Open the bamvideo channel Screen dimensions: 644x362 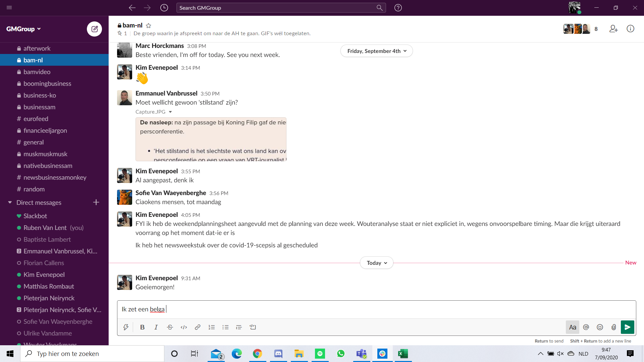pyautogui.click(x=37, y=72)
